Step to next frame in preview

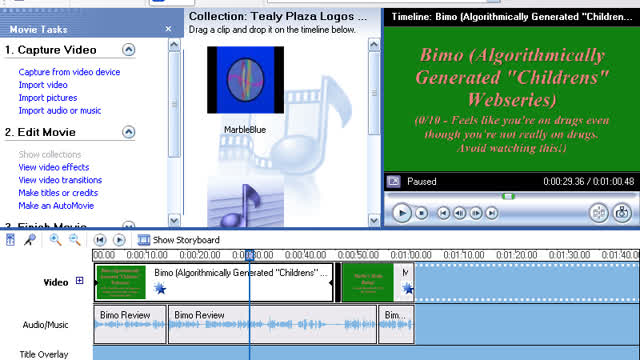476,213
